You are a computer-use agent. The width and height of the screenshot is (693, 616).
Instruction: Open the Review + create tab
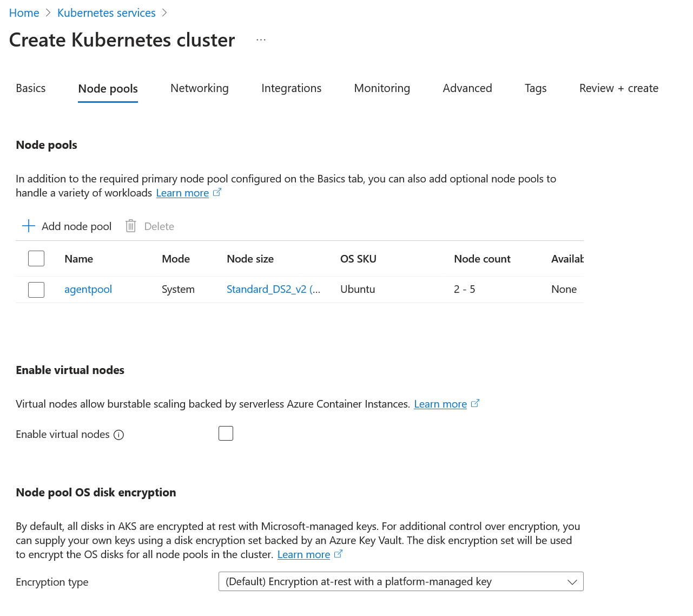(618, 88)
